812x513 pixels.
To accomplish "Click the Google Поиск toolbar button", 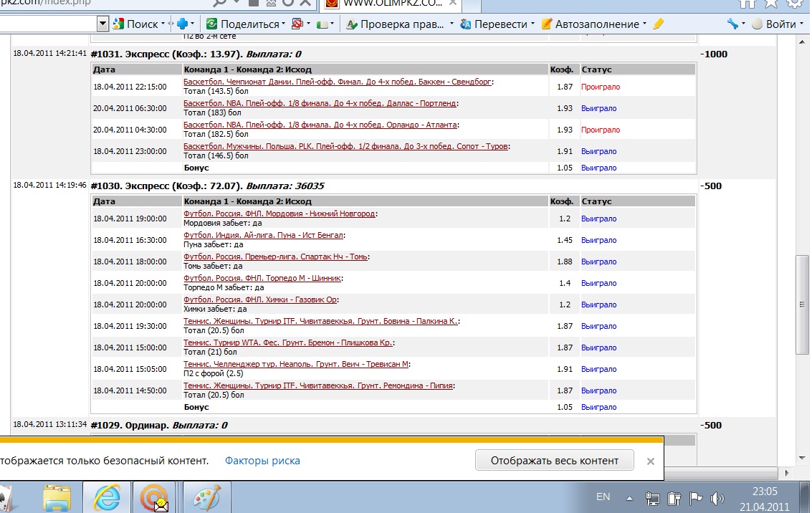I will tap(135, 24).
